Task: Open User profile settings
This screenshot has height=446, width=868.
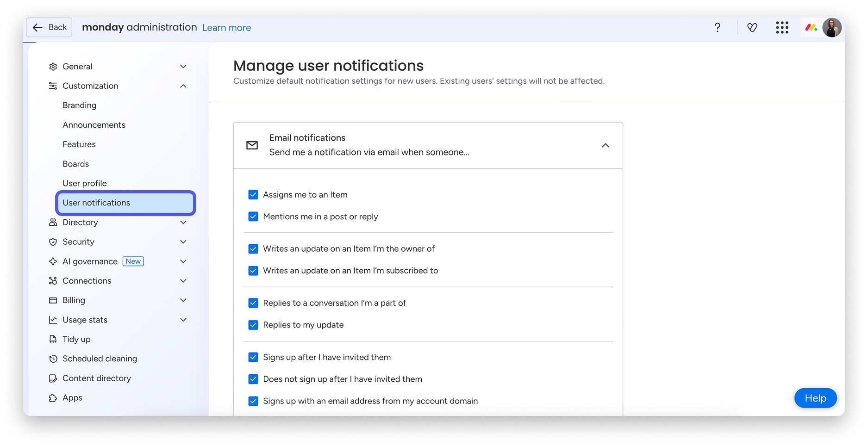Action: 85,183
